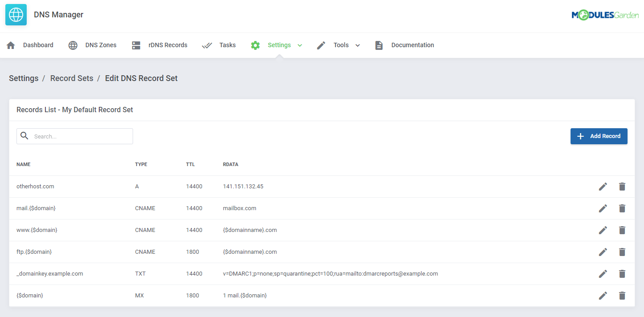Click the Add Record button
Screen dimensions: 644x317
[x=599, y=136]
